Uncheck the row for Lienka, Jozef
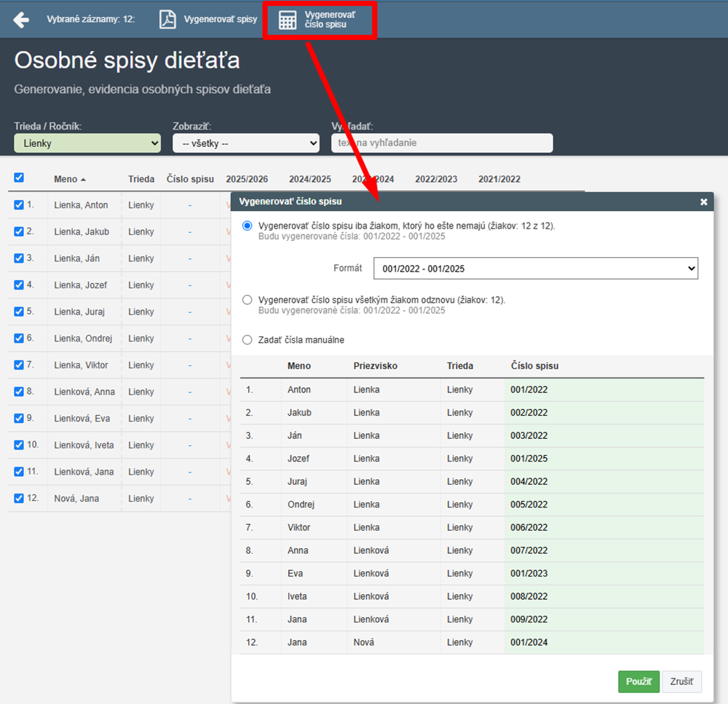 tap(19, 285)
